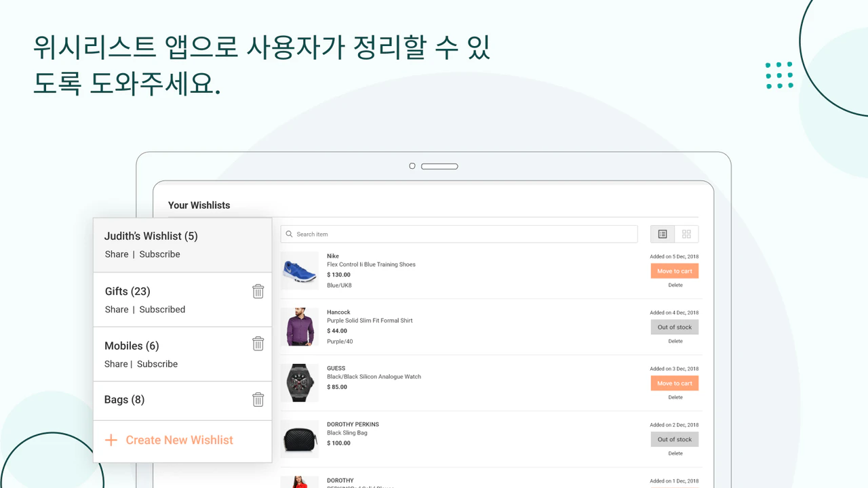Click Purple Solid Slim Fit Formal Shirt title

(x=370, y=321)
